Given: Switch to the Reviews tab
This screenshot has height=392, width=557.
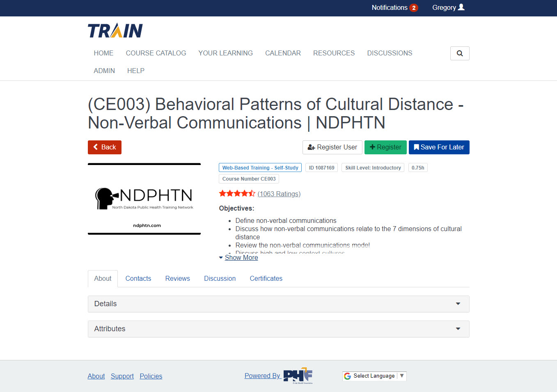Looking at the screenshot, I should (x=178, y=278).
